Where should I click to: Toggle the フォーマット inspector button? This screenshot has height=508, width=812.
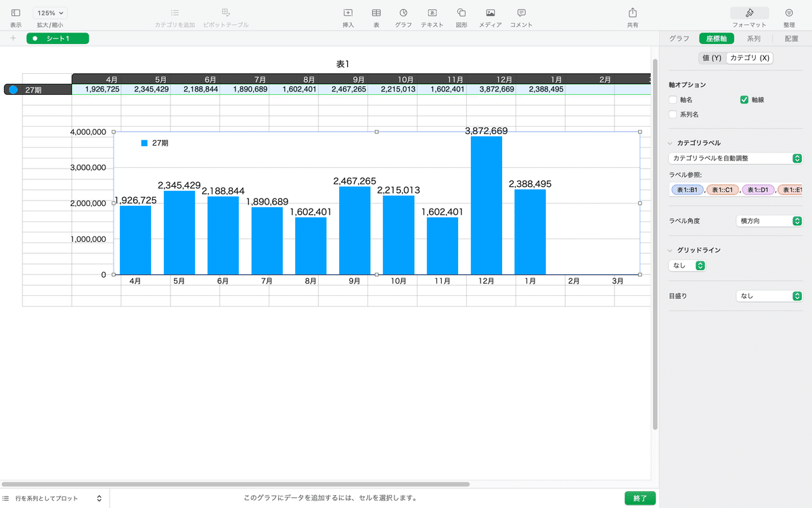coord(749,13)
